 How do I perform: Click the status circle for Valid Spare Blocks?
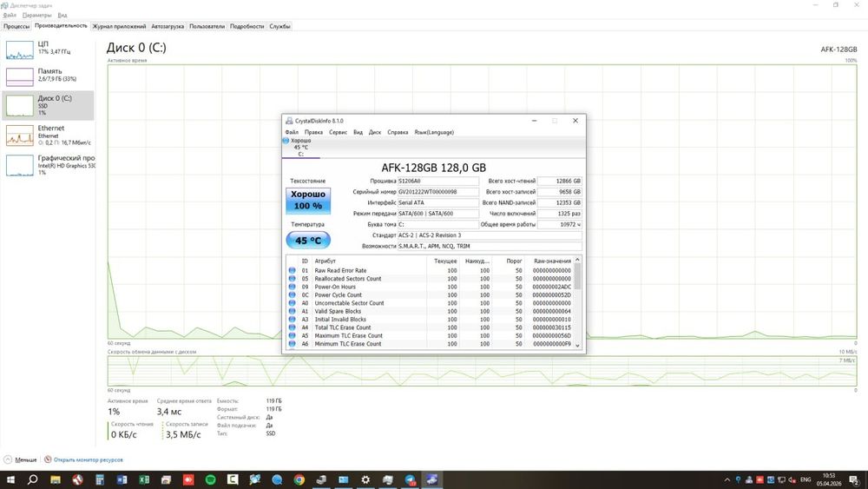[292, 311]
